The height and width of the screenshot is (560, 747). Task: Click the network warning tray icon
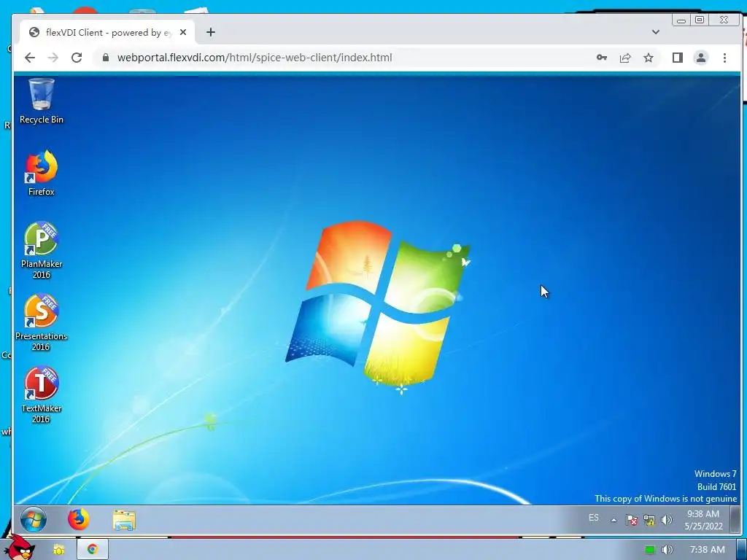pyautogui.click(x=649, y=520)
